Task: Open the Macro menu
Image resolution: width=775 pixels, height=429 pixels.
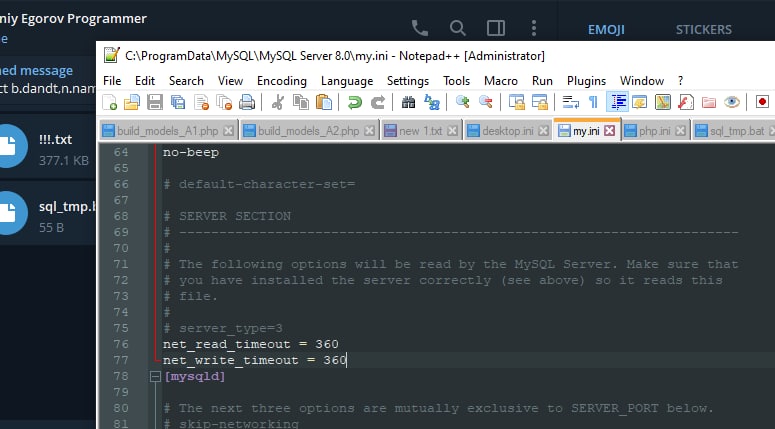Action: click(501, 81)
